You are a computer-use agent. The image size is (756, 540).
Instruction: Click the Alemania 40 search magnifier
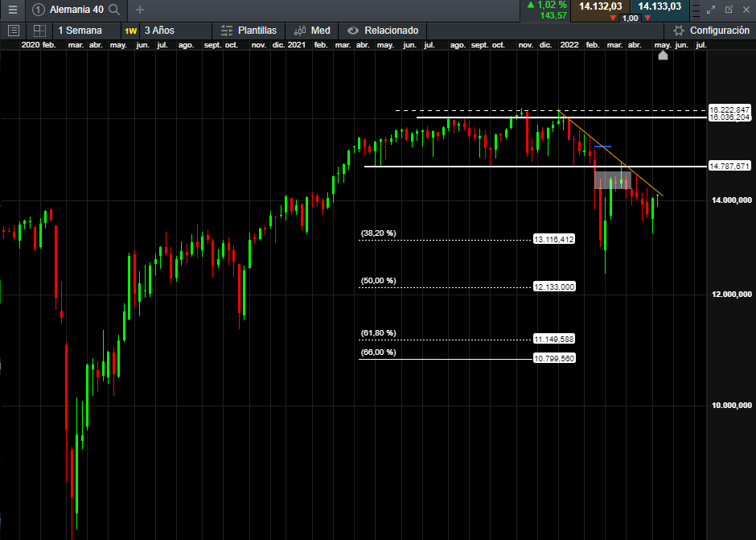coord(114,10)
